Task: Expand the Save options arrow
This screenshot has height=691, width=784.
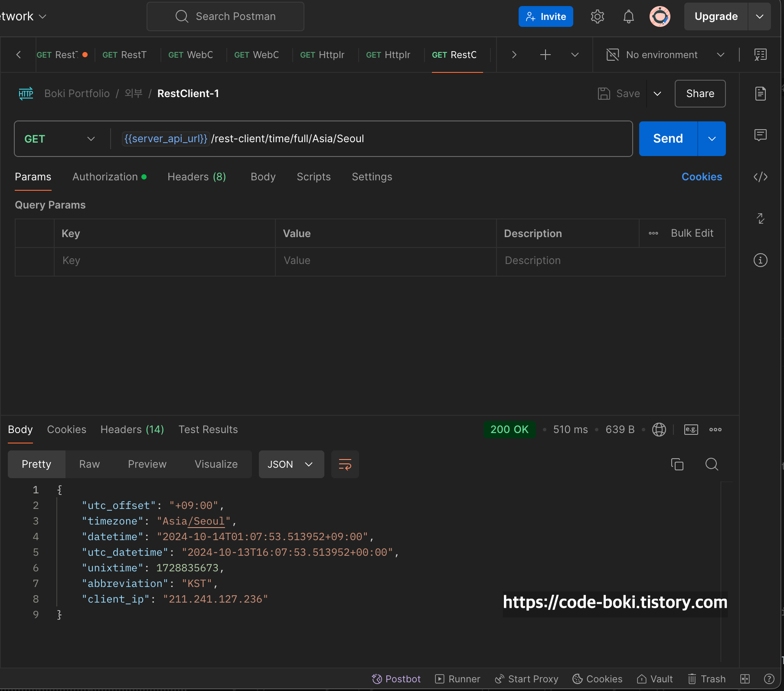Action: 657,94
